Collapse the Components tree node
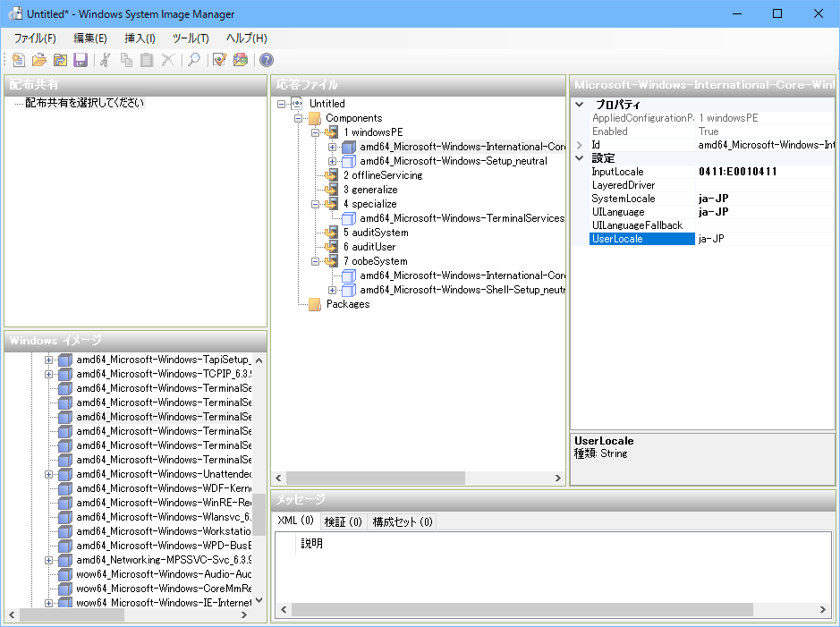The height and width of the screenshot is (627, 840). tap(299, 118)
